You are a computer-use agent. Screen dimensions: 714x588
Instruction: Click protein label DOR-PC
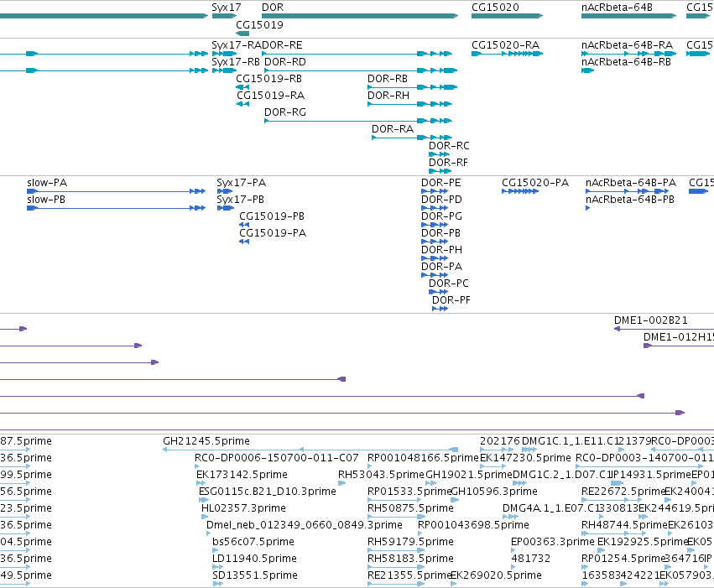tap(449, 284)
